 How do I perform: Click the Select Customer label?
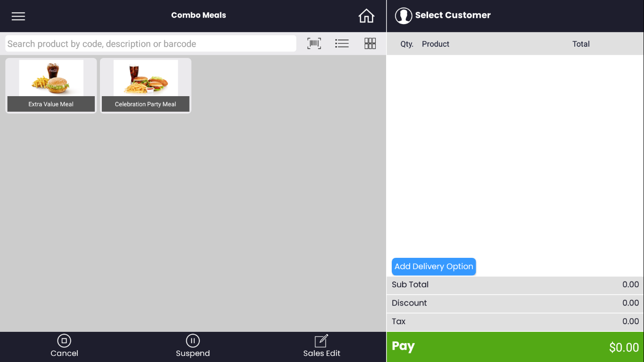tap(453, 15)
